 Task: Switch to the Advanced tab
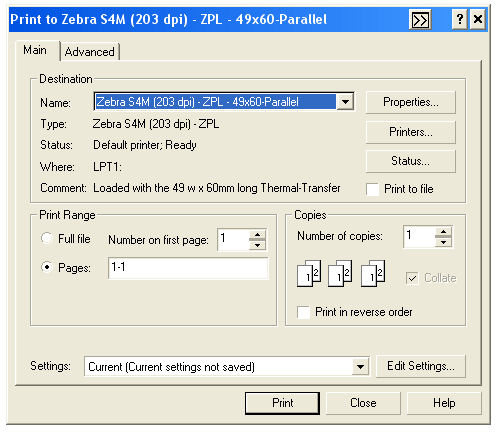(x=90, y=52)
